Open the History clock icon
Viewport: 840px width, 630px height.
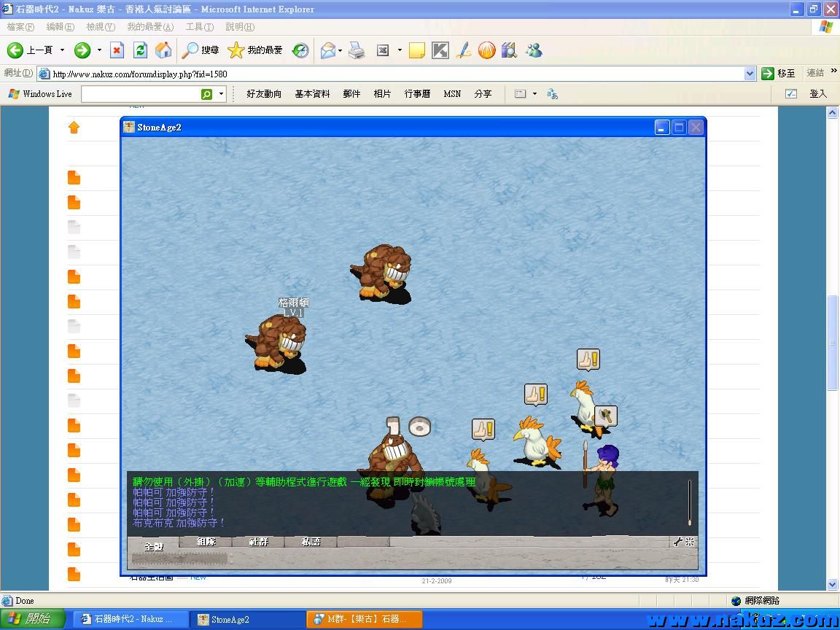[x=300, y=50]
